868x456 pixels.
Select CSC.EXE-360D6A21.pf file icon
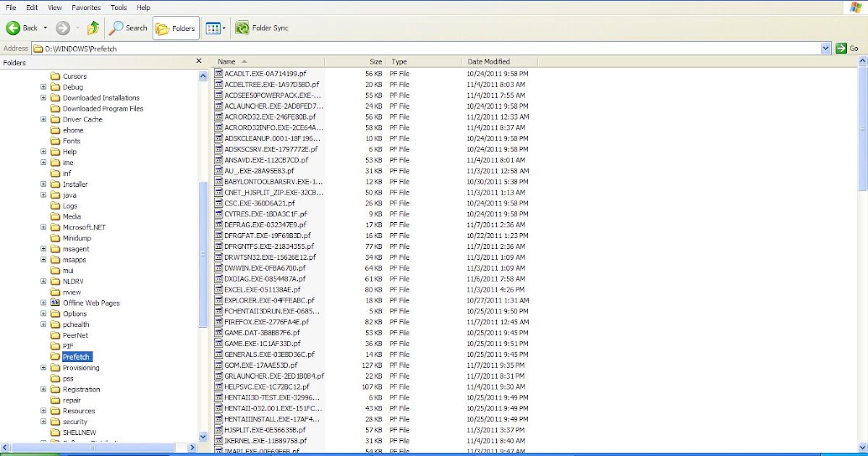click(x=218, y=203)
